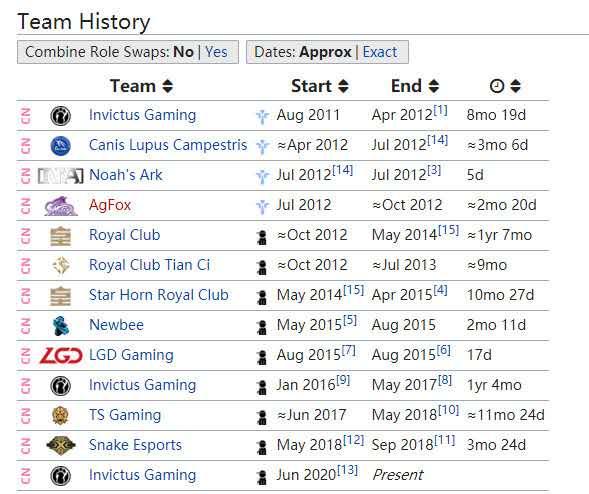Image resolution: width=589 pixels, height=494 pixels.
Task: Click the Canis Lupus Campestris team logo
Action: click(60, 146)
